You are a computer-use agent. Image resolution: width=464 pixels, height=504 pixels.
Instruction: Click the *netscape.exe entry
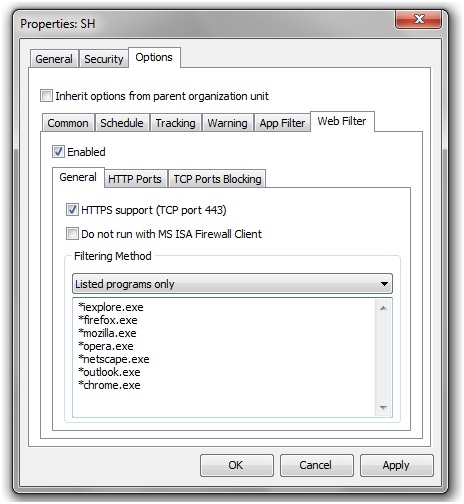[114, 359]
